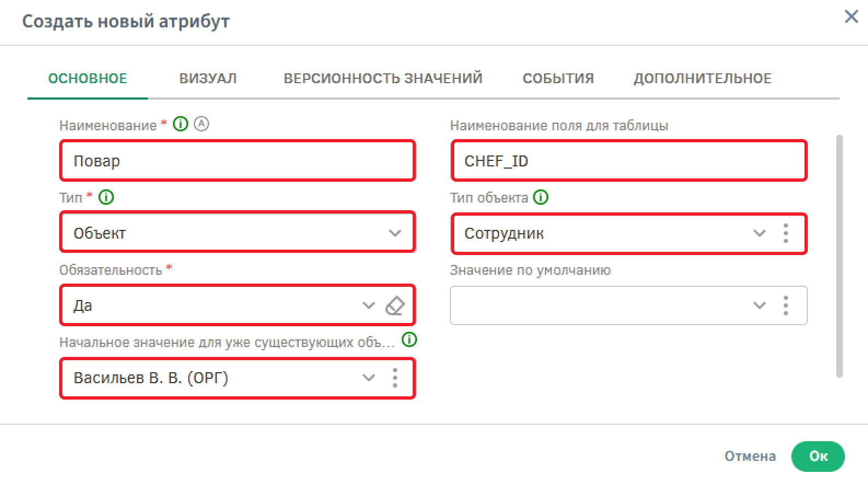Viewport: 868px width, 485px height.
Task: Click the Наименование field containing Повар
Action: (x=238, y=161)
